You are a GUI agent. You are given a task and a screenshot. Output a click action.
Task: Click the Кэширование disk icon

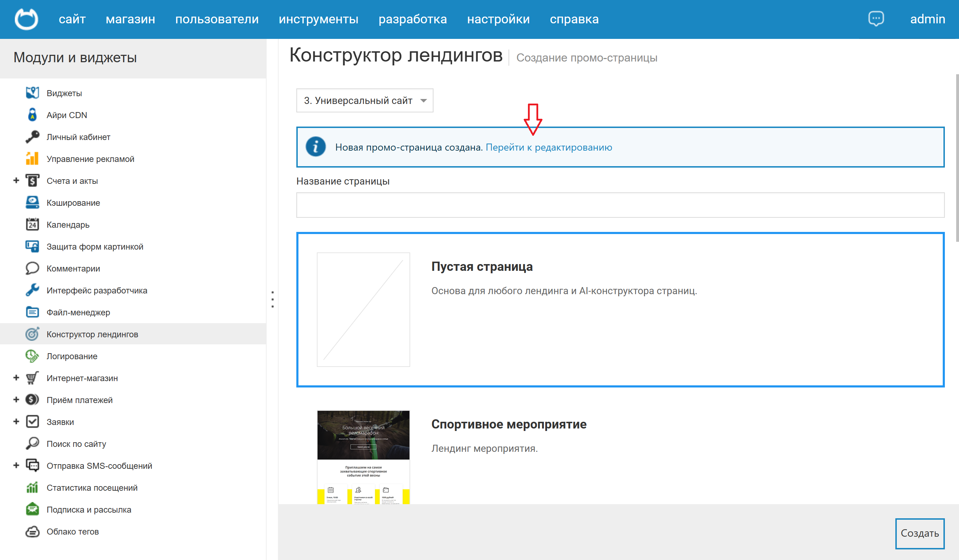click(32, 202)
